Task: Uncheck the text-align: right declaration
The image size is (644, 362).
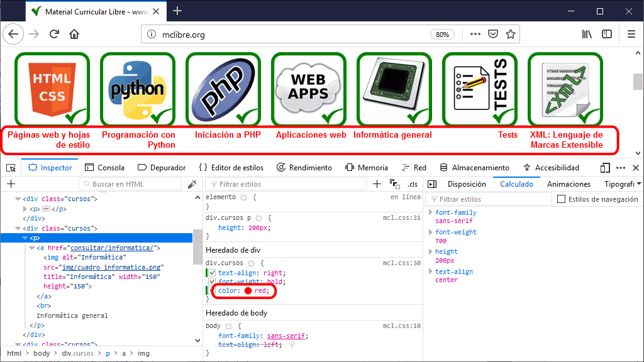Action: coord(211,273)
